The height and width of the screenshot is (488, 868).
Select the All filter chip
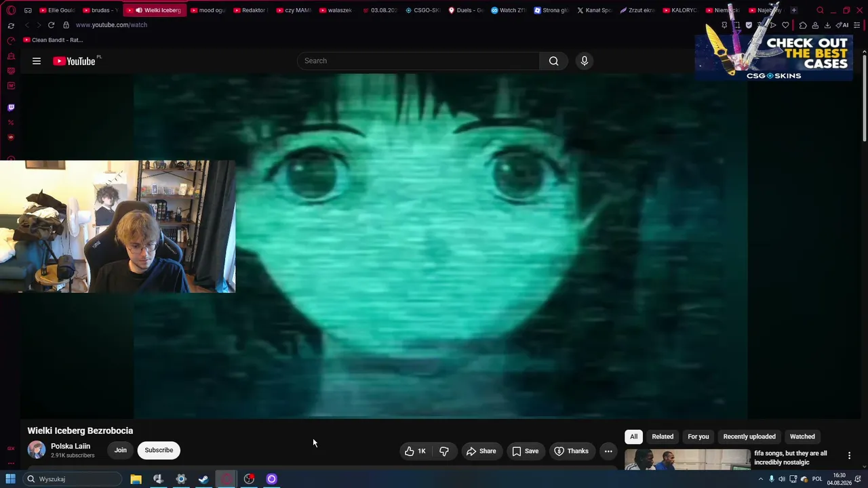[634, 436]
